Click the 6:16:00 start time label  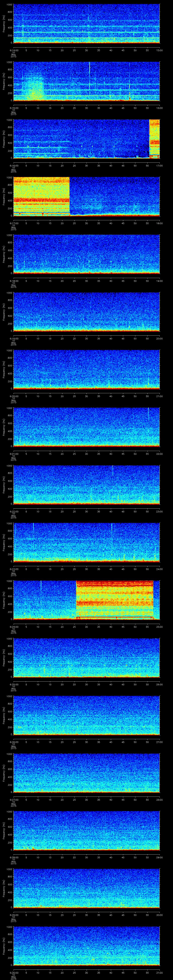[14, 166]
